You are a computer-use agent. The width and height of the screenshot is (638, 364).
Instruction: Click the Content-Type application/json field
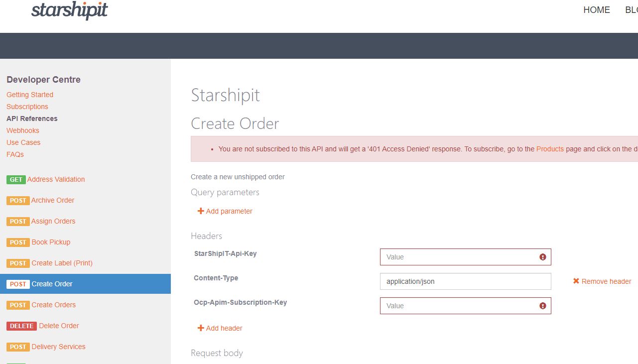coord(465,281)
